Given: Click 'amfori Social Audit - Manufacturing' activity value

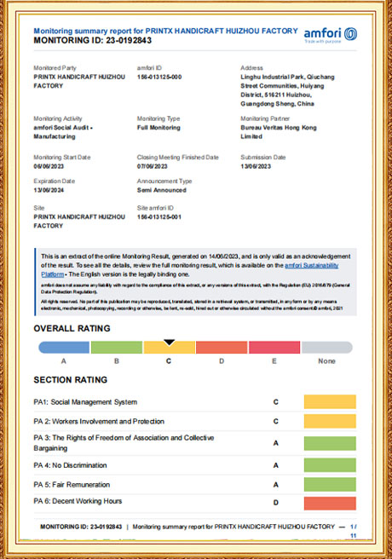Looking at the screenshot, I should click(x=63, y=132).
